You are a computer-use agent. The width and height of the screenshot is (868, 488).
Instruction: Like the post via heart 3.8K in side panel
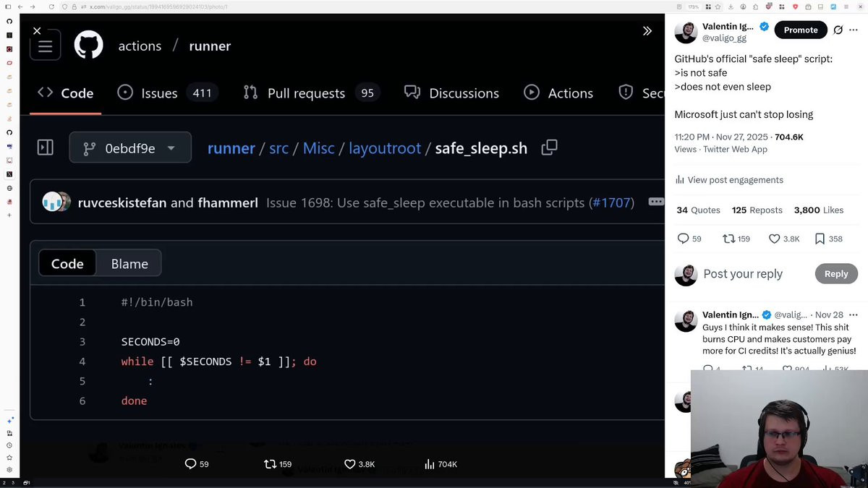point(784,239)
